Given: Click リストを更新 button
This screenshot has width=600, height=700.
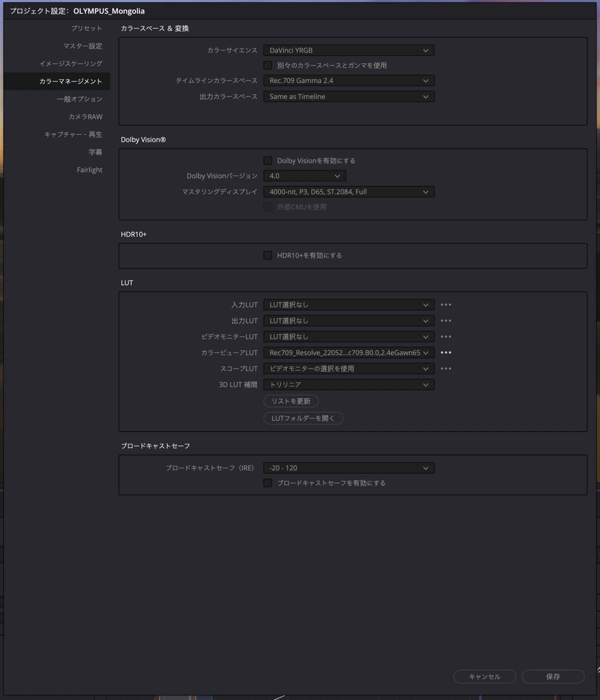Looking at the screenshot, I should coord(291,401).
